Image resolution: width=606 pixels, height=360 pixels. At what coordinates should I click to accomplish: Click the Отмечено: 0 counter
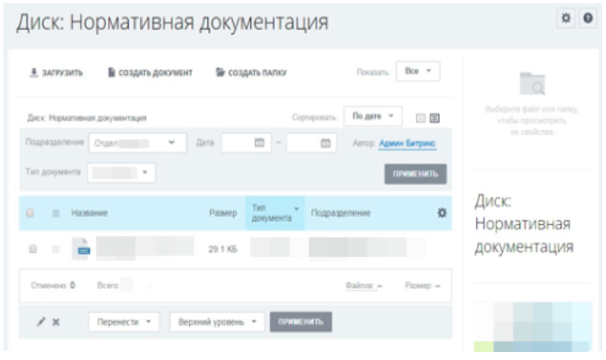(x=53, y=285)
